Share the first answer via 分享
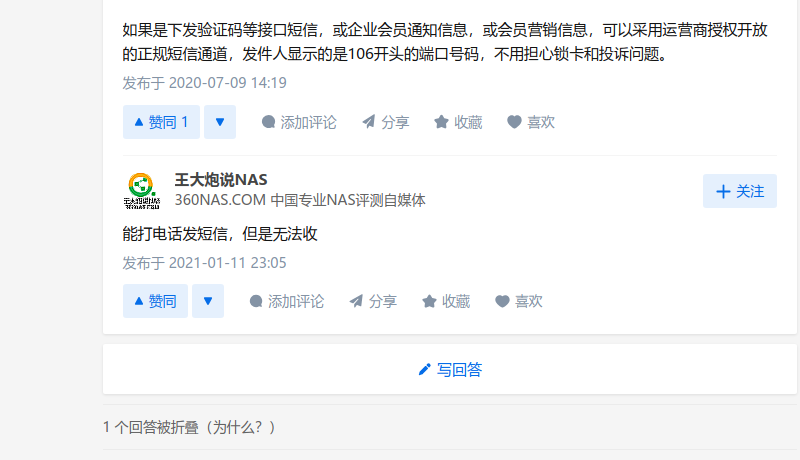Viewport: 800px width, 460px height. point(386,122)
